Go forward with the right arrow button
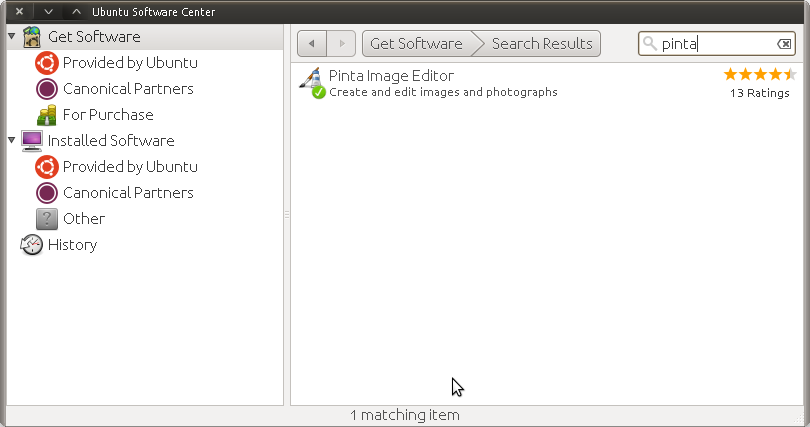The height and width of the screenshot is (427, 810). [341, 43]
